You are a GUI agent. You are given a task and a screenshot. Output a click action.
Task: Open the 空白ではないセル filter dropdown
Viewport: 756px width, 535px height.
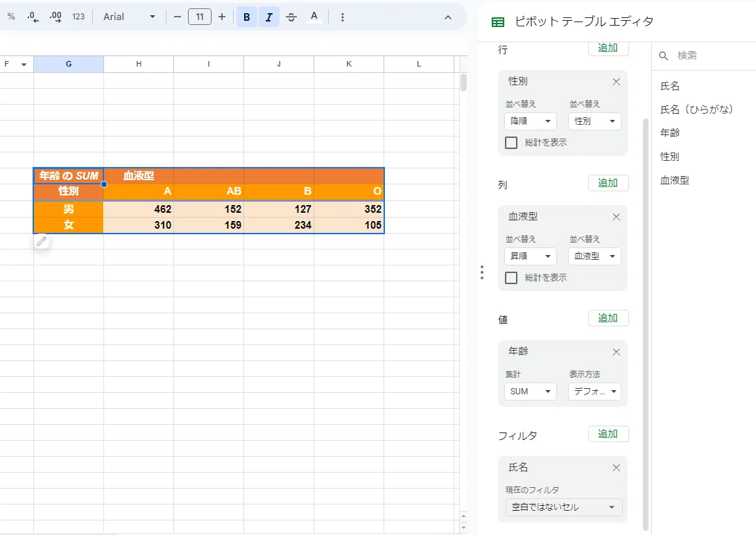564,507
